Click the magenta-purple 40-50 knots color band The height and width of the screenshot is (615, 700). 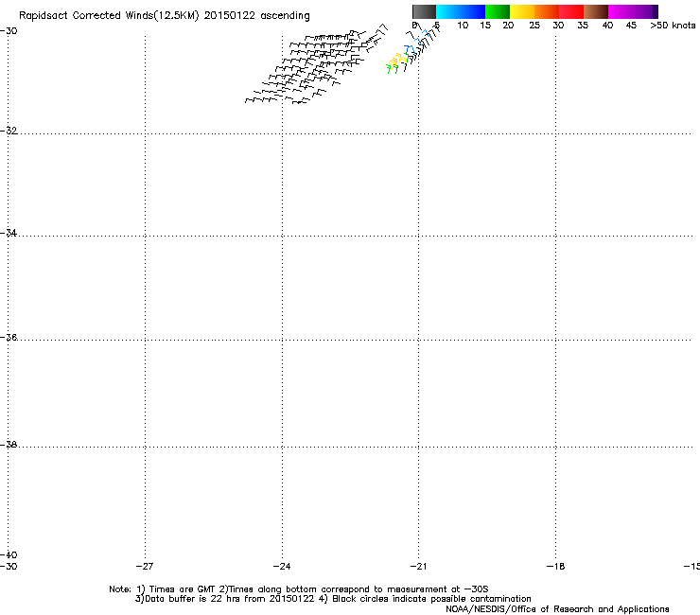(633, 11)
